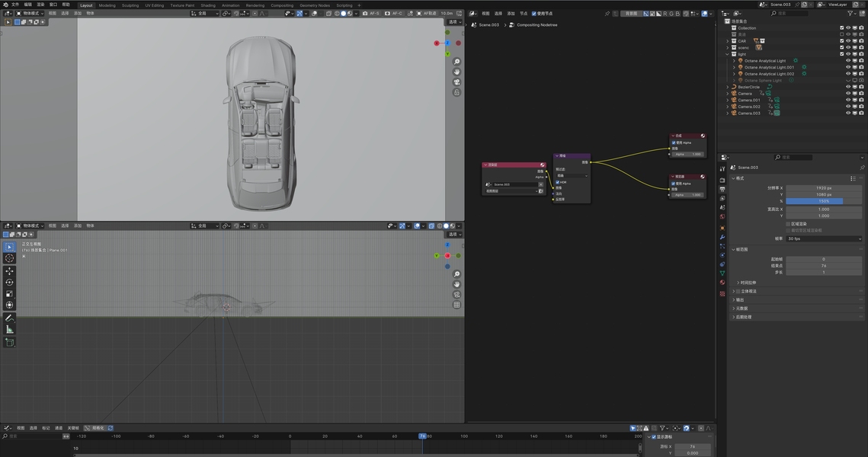Enable the 区域渲染 render region checkbox
This screenshot has height=457, width=868.
click(x=788, y=224)
